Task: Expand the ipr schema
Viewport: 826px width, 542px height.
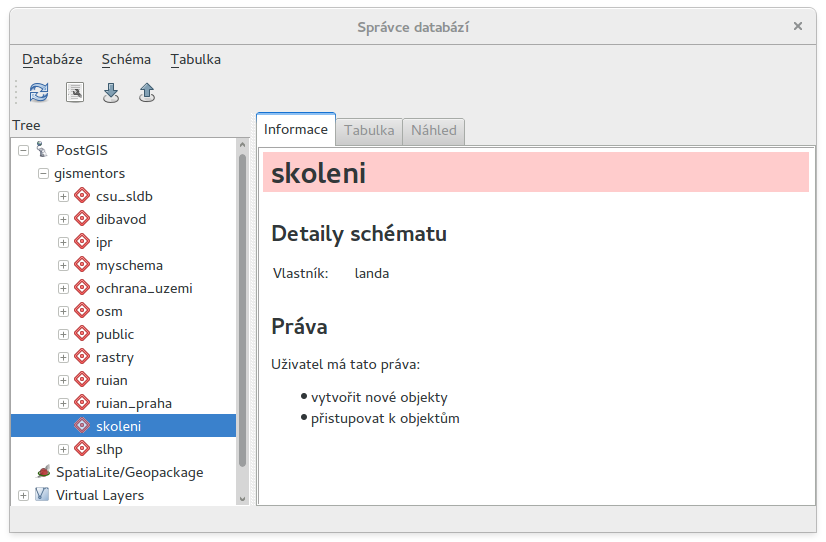Action: coord(63,243)
